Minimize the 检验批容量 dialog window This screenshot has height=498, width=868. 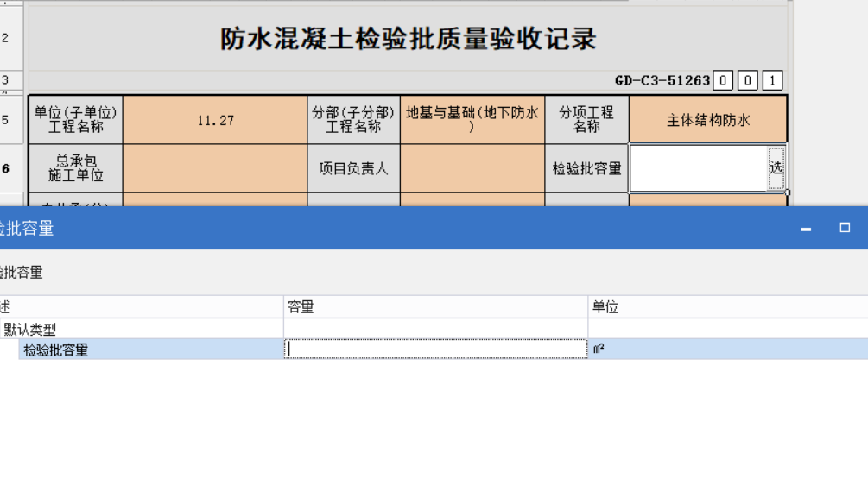pos(806,229)
